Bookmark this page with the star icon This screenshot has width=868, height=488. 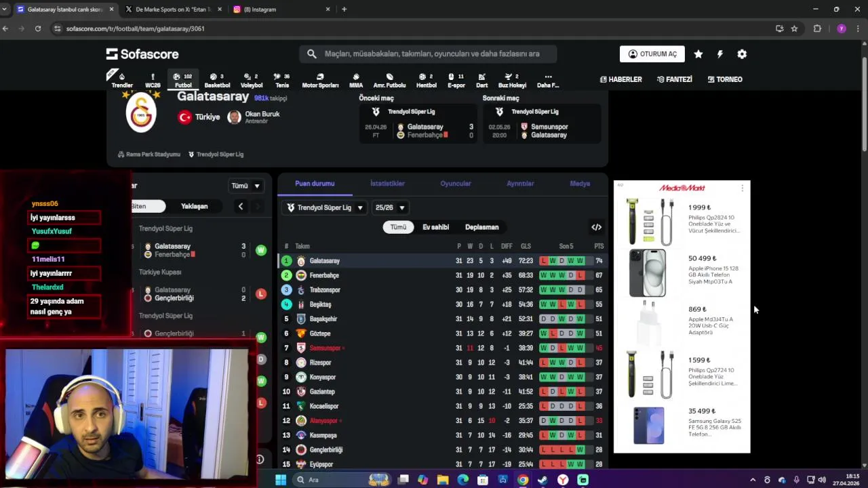tap(794, 28)
